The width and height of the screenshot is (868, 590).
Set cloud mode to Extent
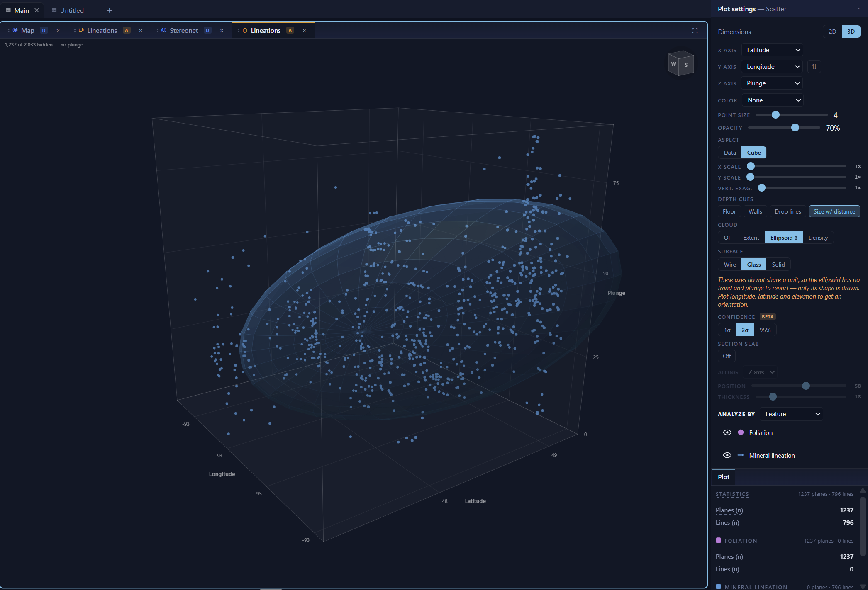(751, 238)
